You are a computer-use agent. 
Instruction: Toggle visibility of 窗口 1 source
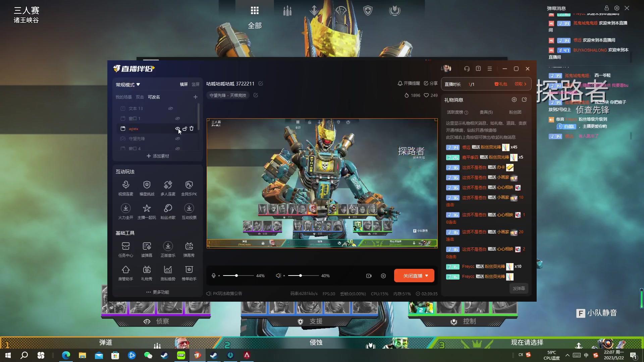(x=177, y=118)
